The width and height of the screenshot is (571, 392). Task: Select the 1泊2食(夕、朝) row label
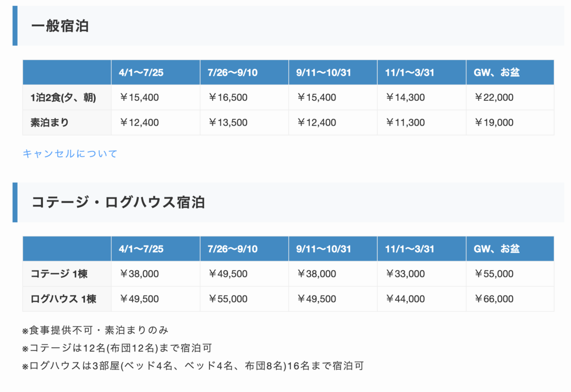pyautogui.click(x=63, y=98)
